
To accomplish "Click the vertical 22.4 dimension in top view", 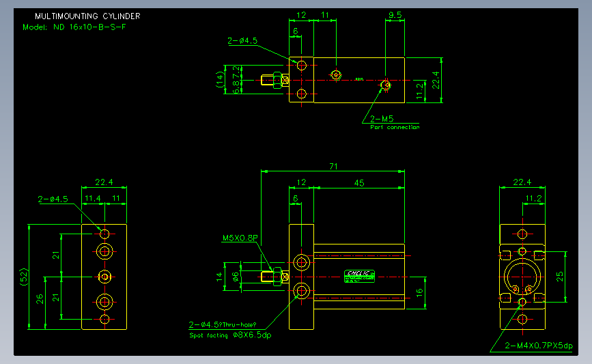I will [436, 80].
